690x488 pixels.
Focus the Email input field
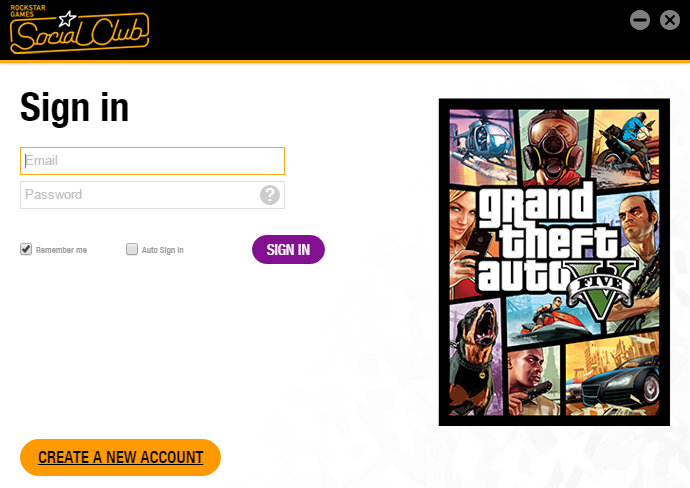(152, 161)
